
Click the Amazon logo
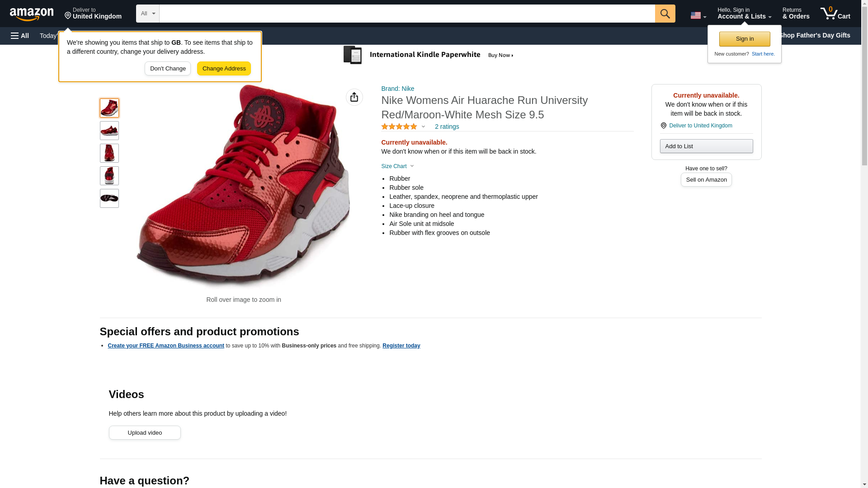click(32, 14)
